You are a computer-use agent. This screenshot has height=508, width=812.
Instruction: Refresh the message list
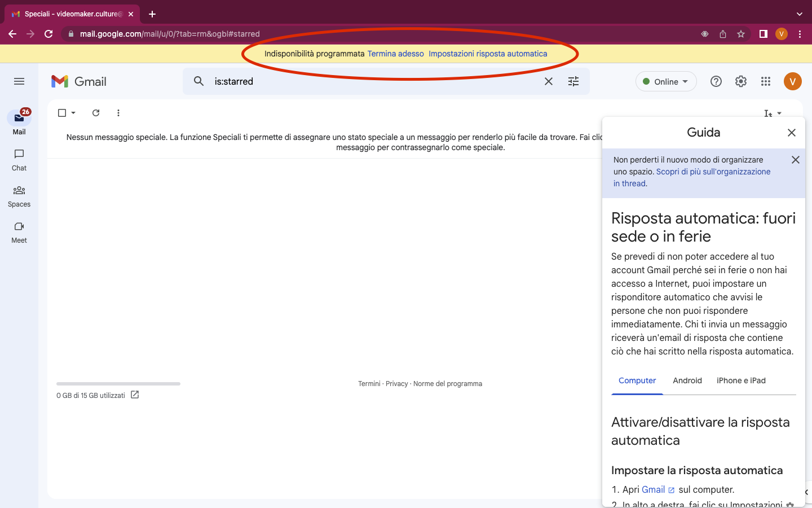[95, 113]
